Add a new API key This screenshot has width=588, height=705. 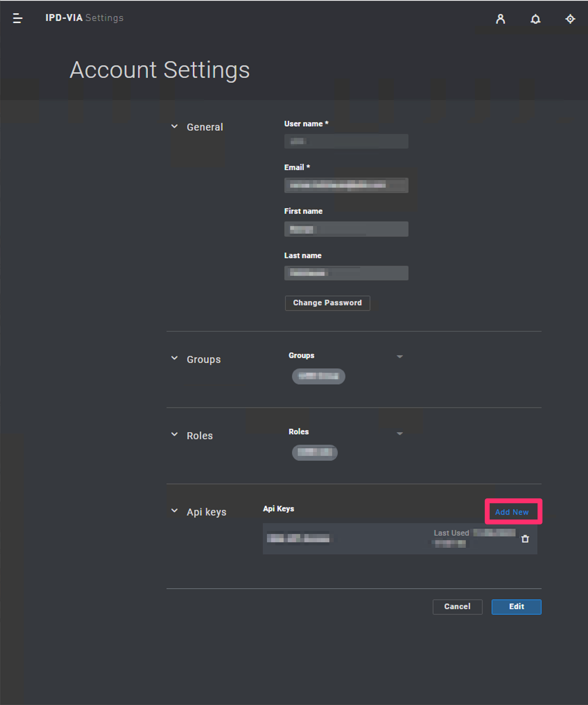coord(512,512)
